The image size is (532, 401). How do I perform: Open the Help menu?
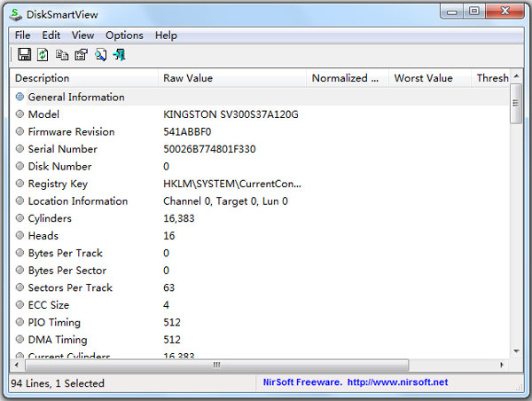[167, 35]
